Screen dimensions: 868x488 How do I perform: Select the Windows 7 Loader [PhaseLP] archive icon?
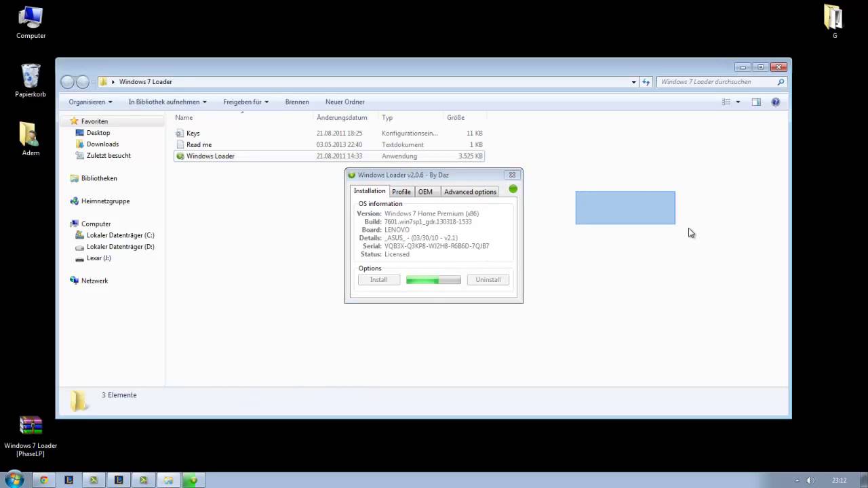pyautogui.click(x=31, y=436)
